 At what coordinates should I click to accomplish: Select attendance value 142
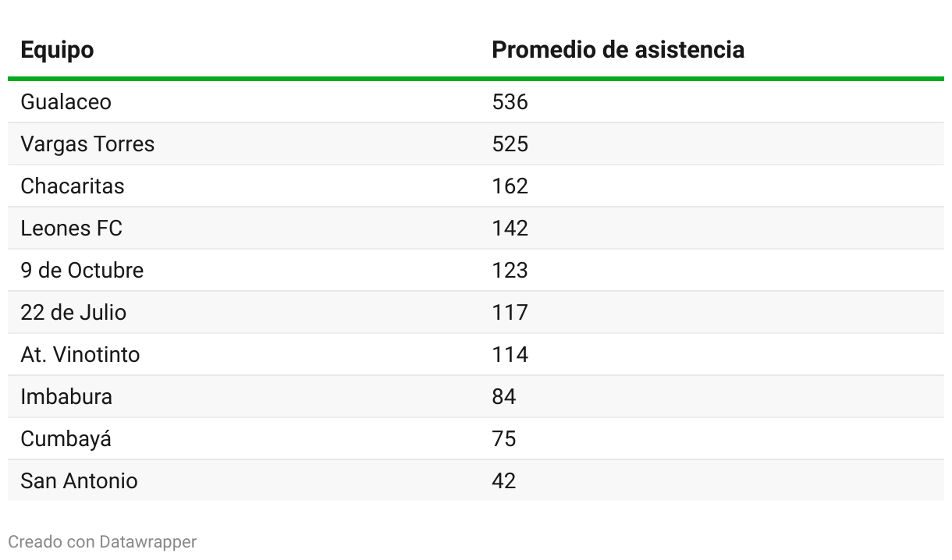[510, 229]
